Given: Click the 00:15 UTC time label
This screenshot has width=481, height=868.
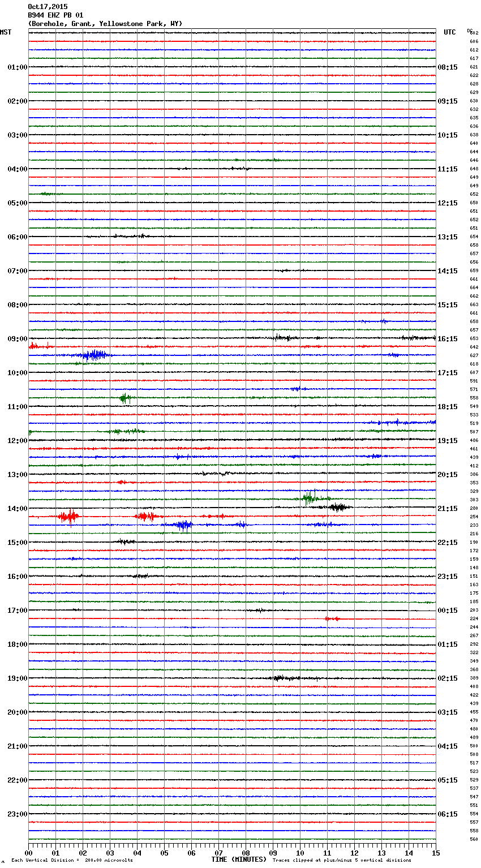Looking at the screenshot, I should (x=448, y=611).
